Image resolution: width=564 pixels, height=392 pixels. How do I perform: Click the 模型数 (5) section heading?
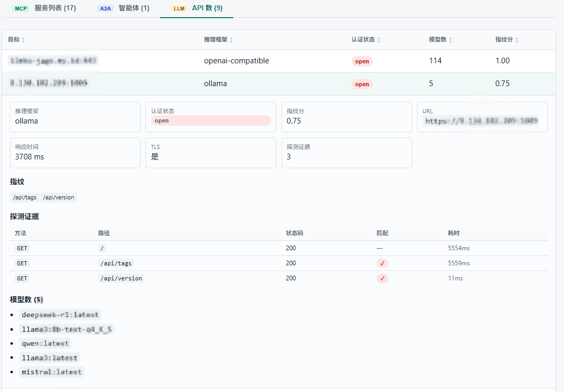(x=26, y=300)
